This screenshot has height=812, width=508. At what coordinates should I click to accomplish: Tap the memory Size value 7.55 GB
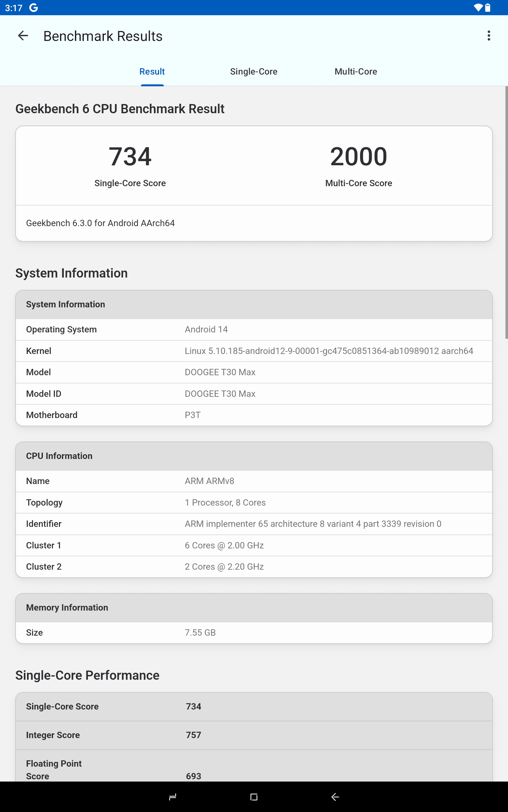tap(200, 632)
